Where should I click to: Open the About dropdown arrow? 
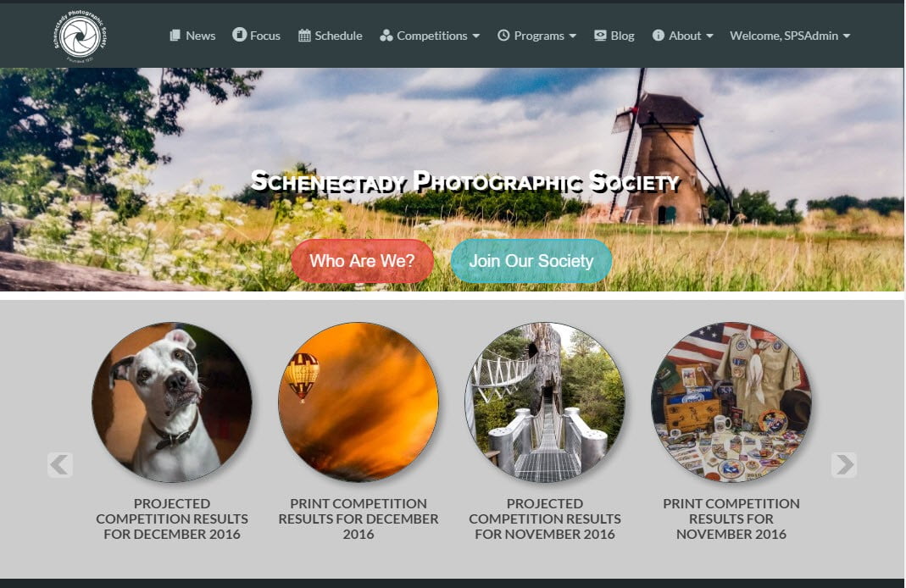point(710,36)
